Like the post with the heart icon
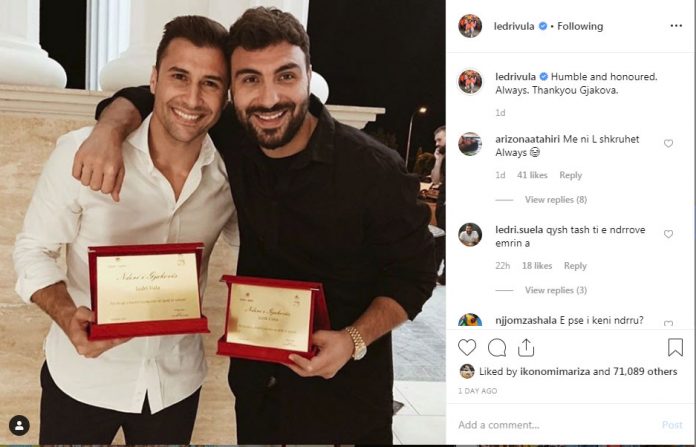The image size is (696, 447). tap(467, 348)
